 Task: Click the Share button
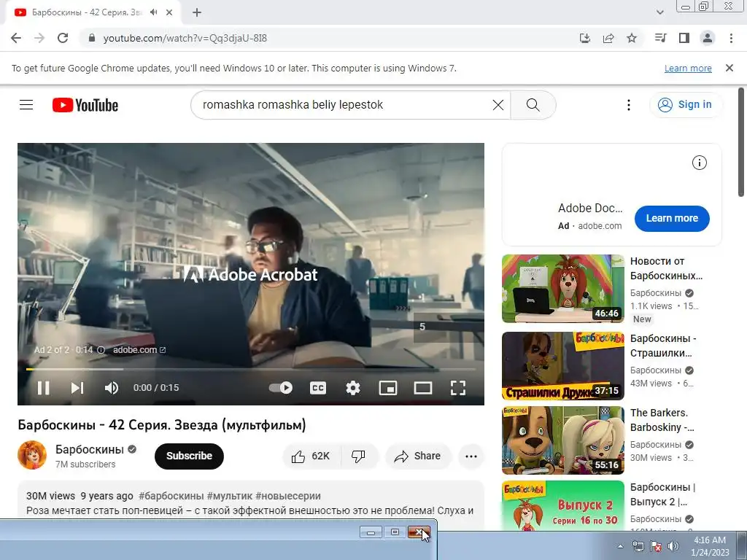[x=417, y=456]
